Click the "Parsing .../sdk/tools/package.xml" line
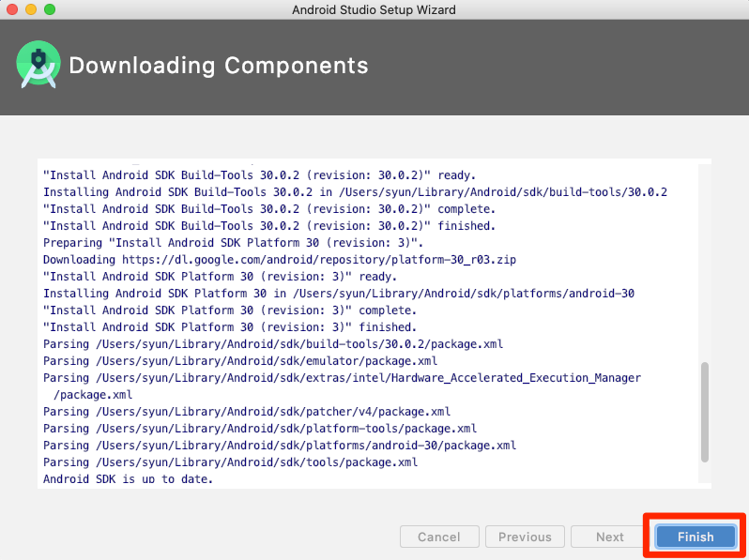The height and width of the screenshot is (560, 749). (230, 462)
